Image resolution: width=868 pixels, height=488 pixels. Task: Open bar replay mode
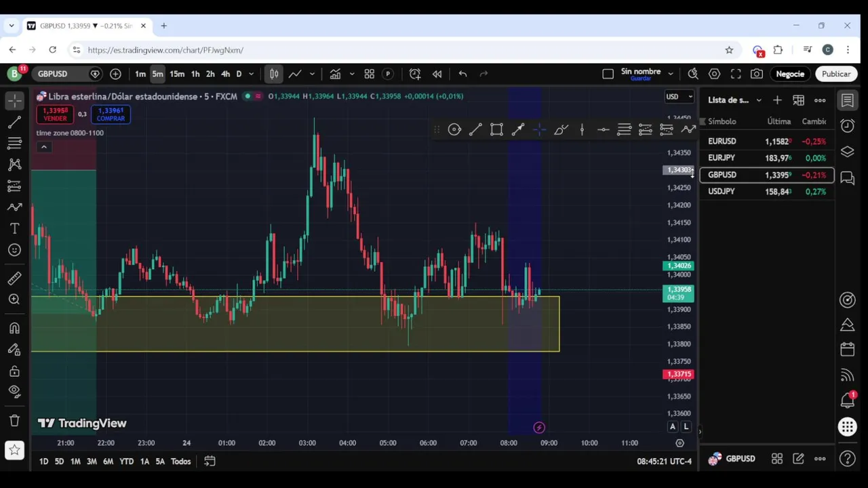[437, 74]
